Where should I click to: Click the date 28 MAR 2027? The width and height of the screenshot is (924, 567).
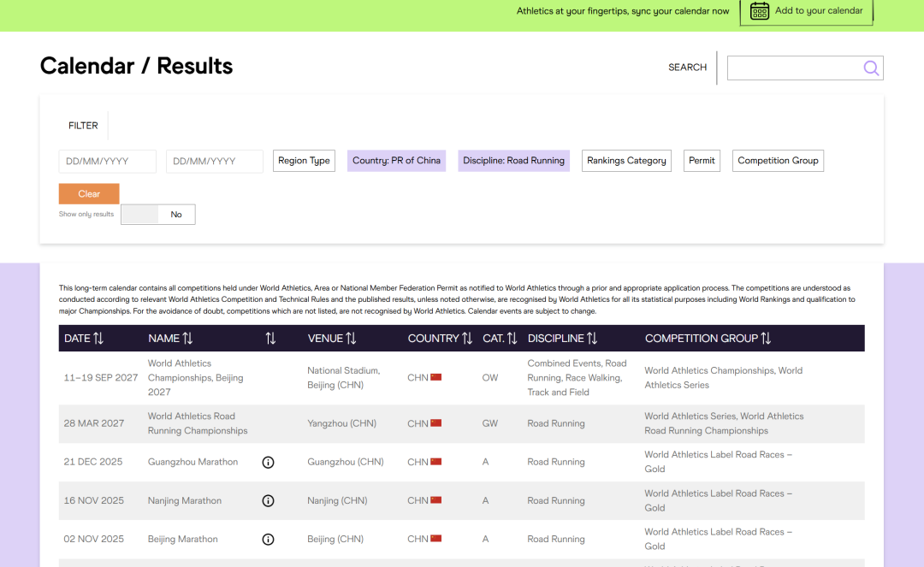coord(94,423)
